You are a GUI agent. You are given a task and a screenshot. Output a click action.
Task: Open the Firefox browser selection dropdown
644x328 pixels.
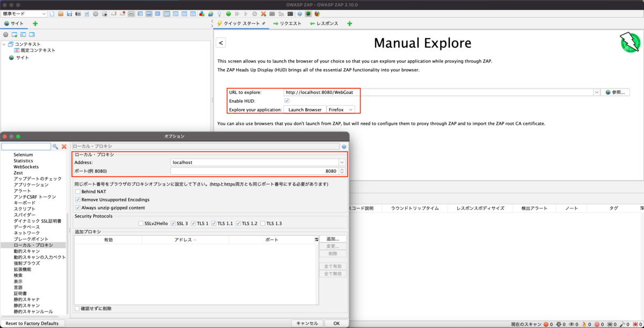click(x=341, y=109)
